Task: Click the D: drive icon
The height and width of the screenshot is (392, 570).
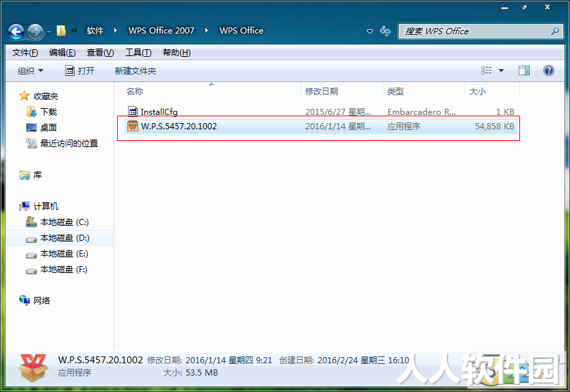Action: pyautogui.click(x=31, y=239)
